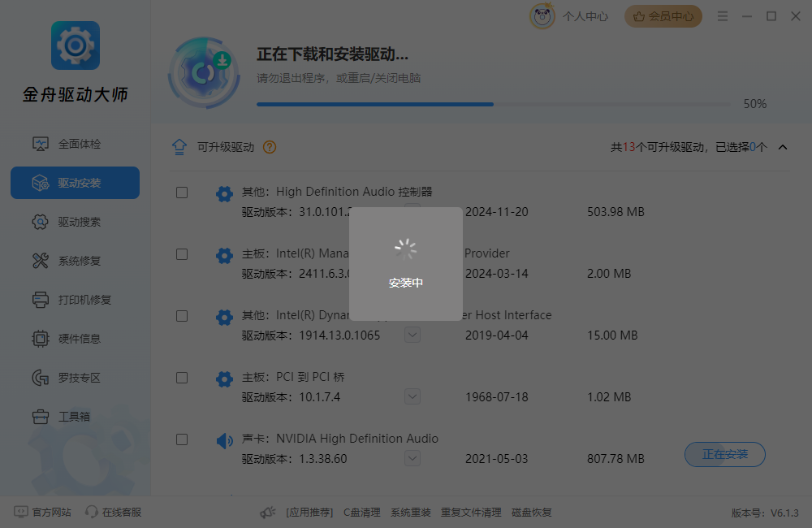Click gear icon of Intel(R) Management row

tap(224, 255)
